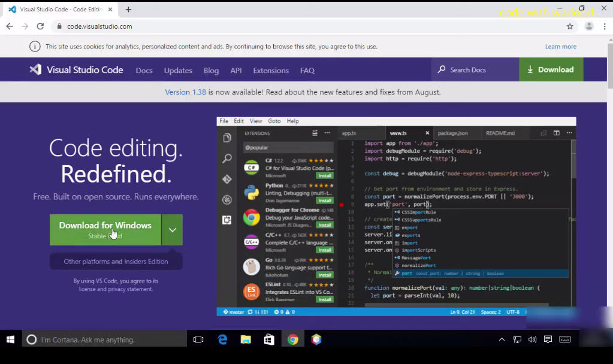Go back with the browser back arrow

click(x=10, y=26)
